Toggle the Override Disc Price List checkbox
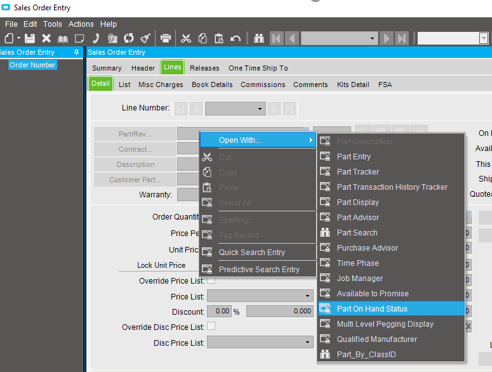 click(x=211, y=326)
